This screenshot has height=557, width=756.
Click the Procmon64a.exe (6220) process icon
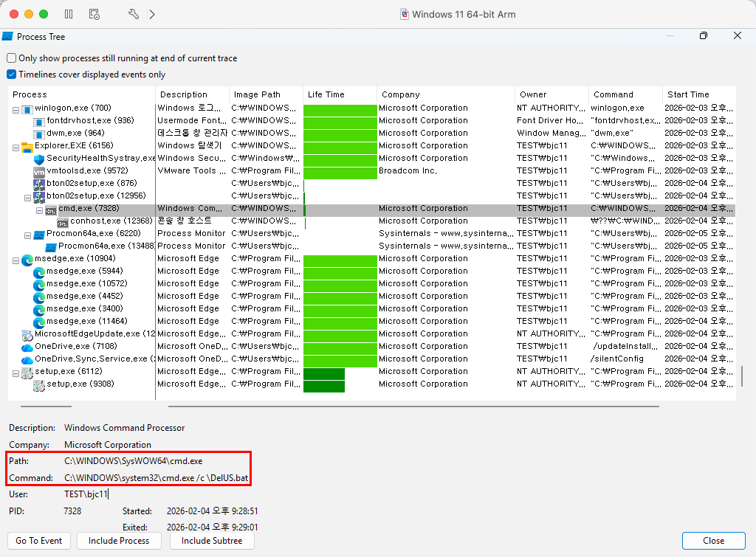39,234
